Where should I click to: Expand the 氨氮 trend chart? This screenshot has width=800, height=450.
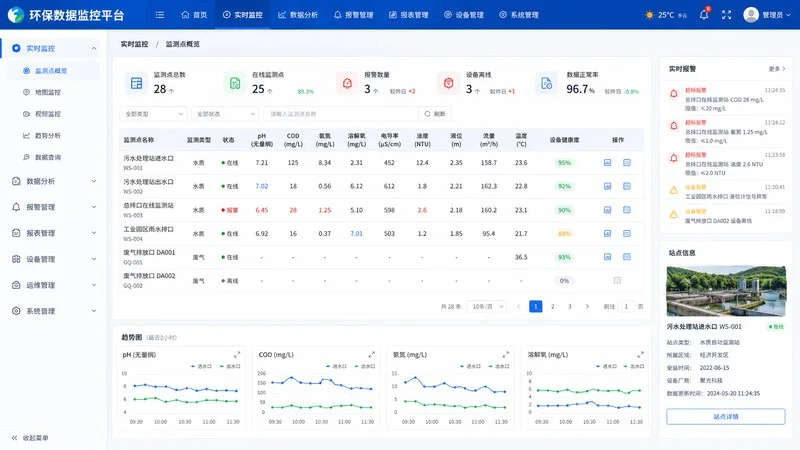coord(506,354)
